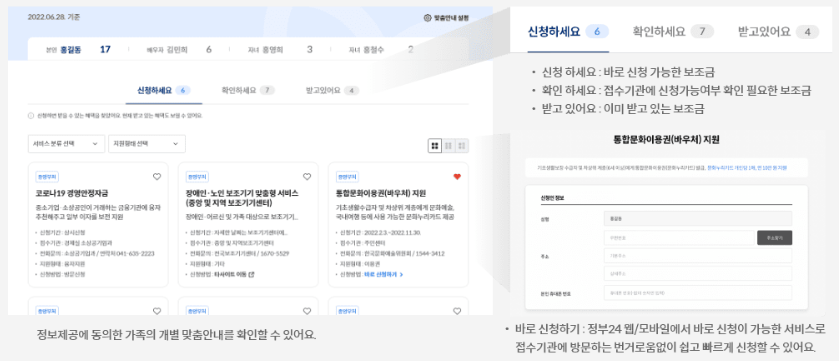Viewport: 839px width, 361px height.
Task: Select the 받고있어요 tab in main list
Action: pos(332,90)
